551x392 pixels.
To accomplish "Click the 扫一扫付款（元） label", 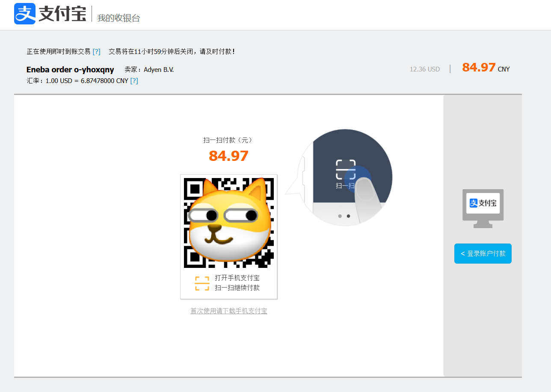I will (x=229, y=140).
